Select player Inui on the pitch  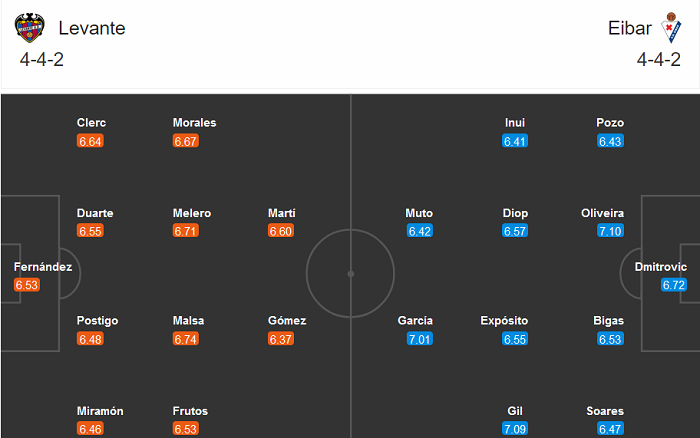[x=515, y=123]
